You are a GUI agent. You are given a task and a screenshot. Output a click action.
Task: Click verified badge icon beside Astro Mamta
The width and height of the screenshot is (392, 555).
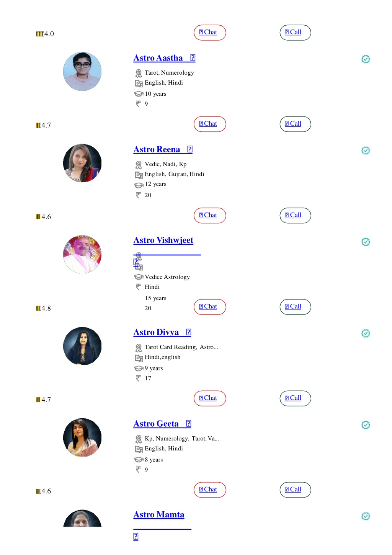366,516
